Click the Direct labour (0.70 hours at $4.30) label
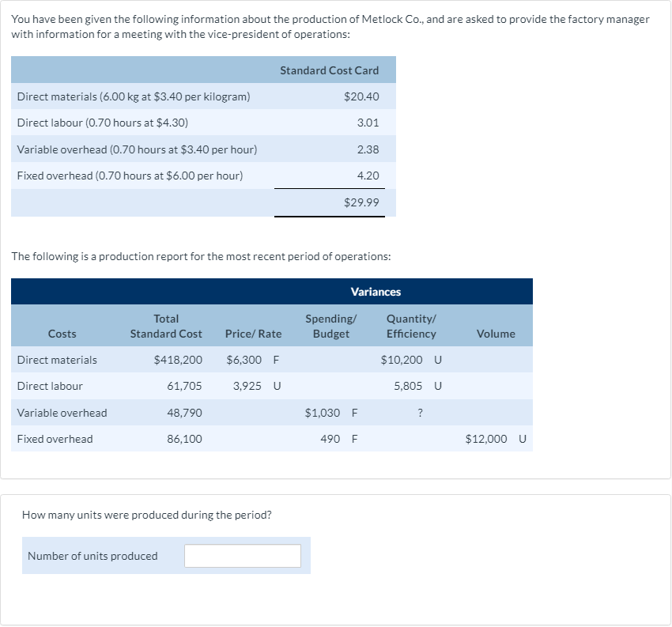 [x=103, y=123]
